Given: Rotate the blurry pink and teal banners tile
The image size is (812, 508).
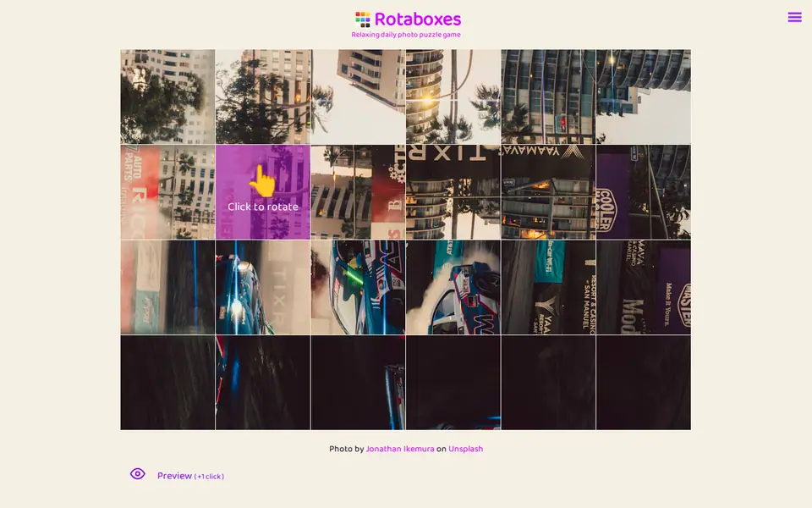Looking at the screenshot, I should (x=167, y=287).
